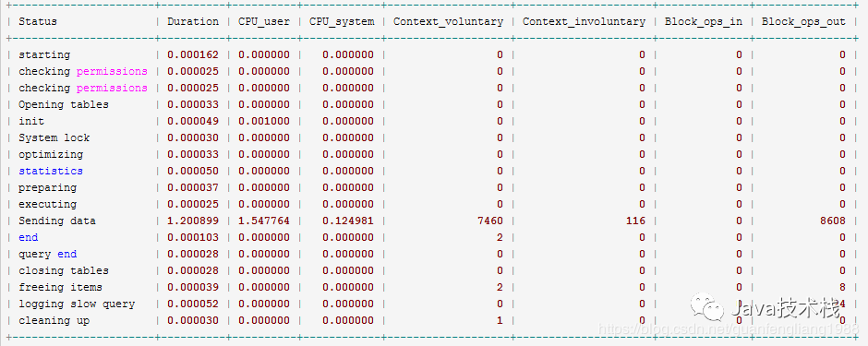Click the Context_voluntary column header
The height and width of the screenshot is (346, 868).
click(449, 21)
